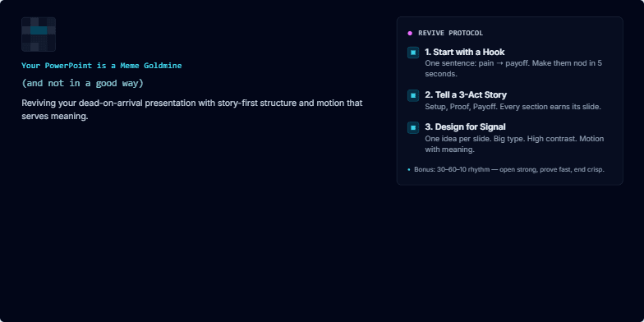644x322 pixels.
Task: Click the icon beside "3. Design for Signal"
Action: pos(413,127)
